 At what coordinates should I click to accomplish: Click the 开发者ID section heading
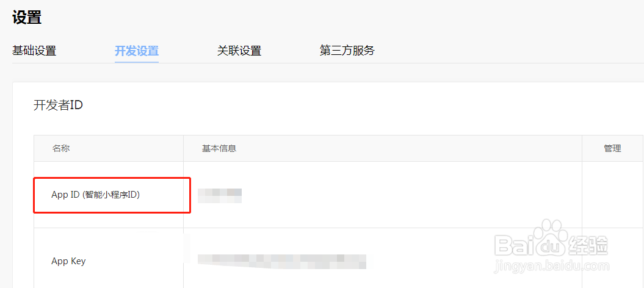click(x=59, y=106)
